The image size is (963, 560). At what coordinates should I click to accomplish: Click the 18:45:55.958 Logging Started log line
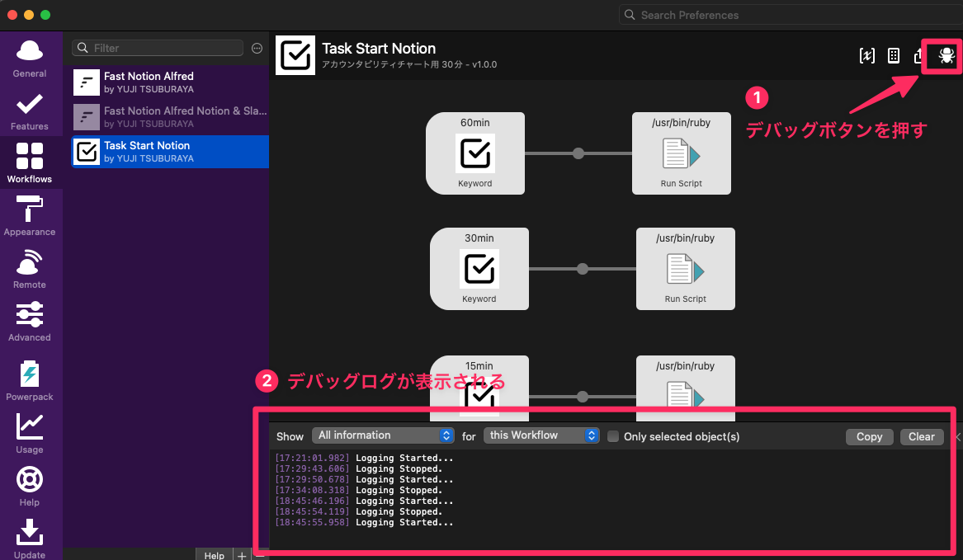pyautogui.click(x=364, y=523)
